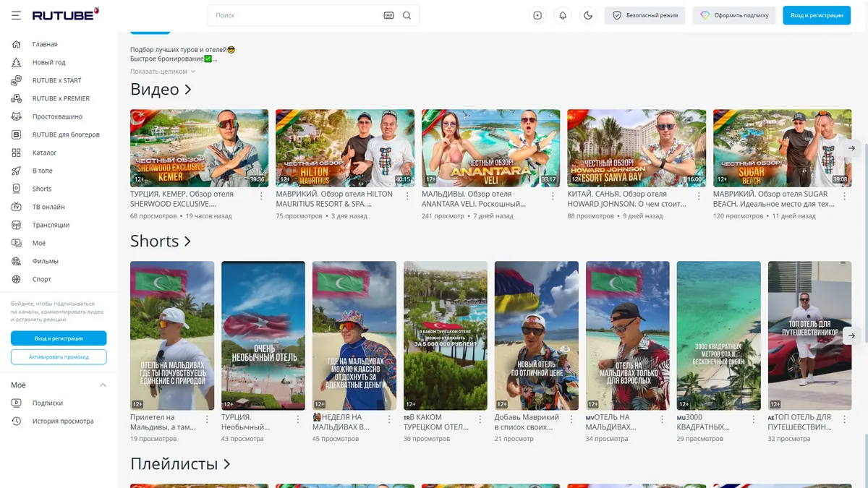Image resolution: width=868 pixels, height=488 pixels.
Task: Click the Shorts sidebar icon
Action: point(16,189)
